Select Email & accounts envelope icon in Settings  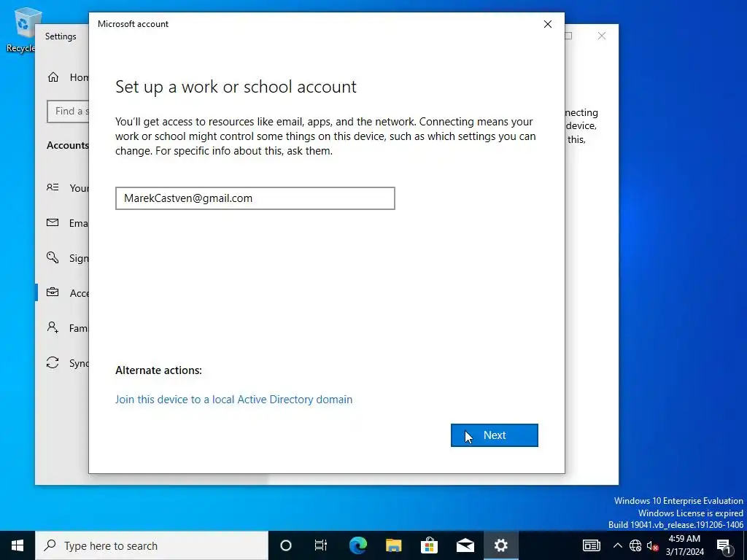[53, 223]
